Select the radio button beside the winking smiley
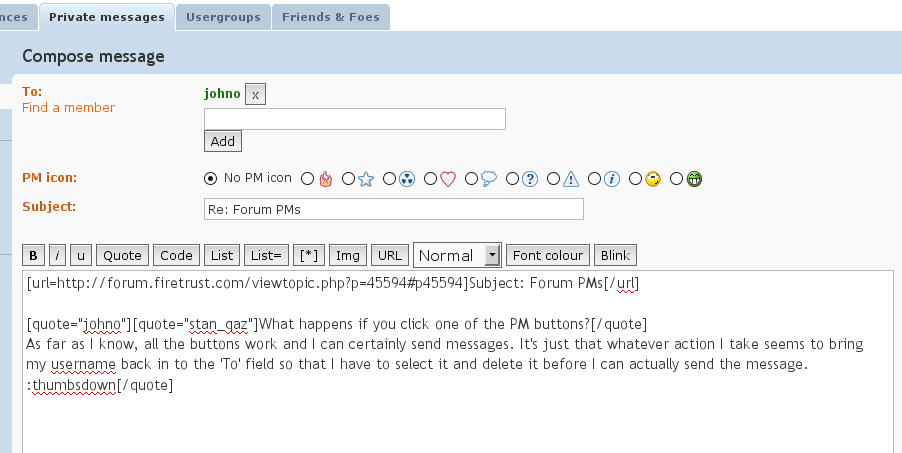 click(x=635, y=179)
